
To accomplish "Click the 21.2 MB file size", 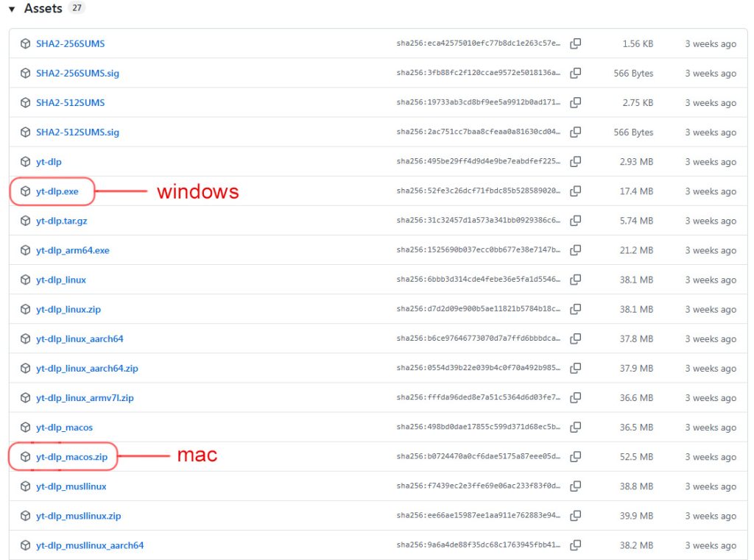I will click(636, 250).
